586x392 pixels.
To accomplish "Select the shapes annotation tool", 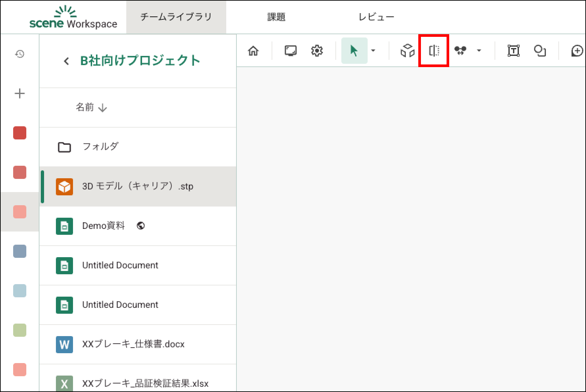I will [540, 51].
